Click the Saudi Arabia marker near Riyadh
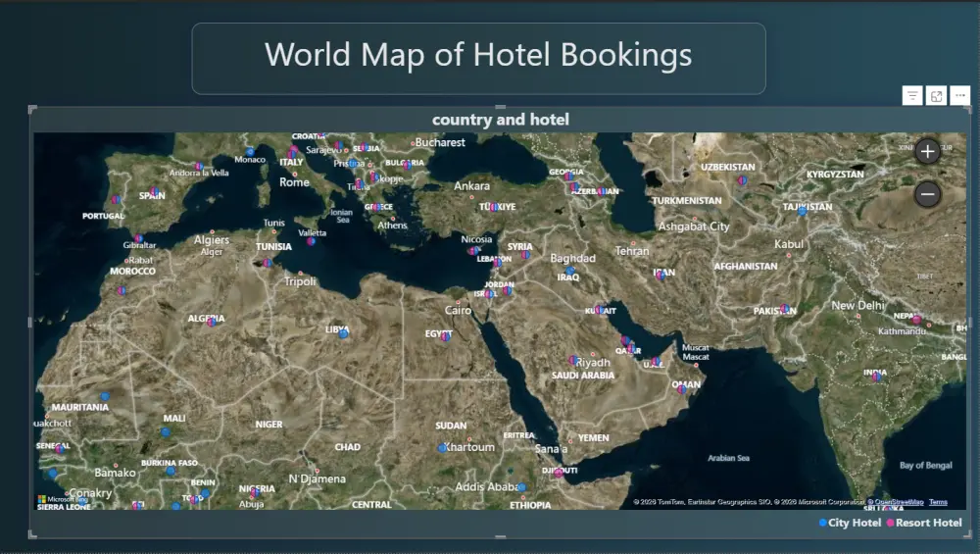 click(572, 360)
